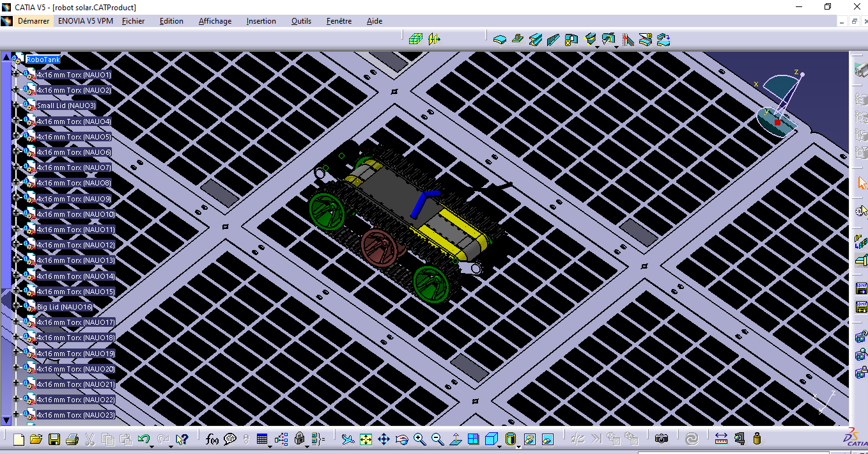Screen dimensions: 868x454
Task: Click the Grid Set green cube icon
Action: [415, 39]
